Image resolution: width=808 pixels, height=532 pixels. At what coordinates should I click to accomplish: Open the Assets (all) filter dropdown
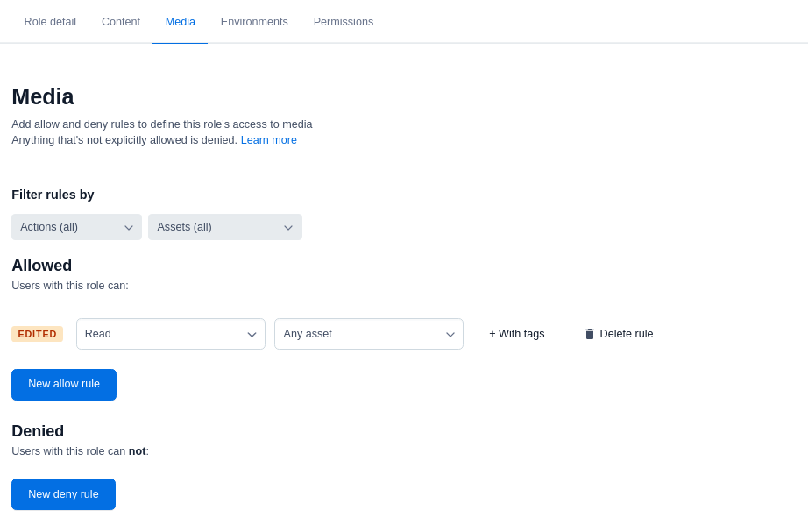[224, 227]
